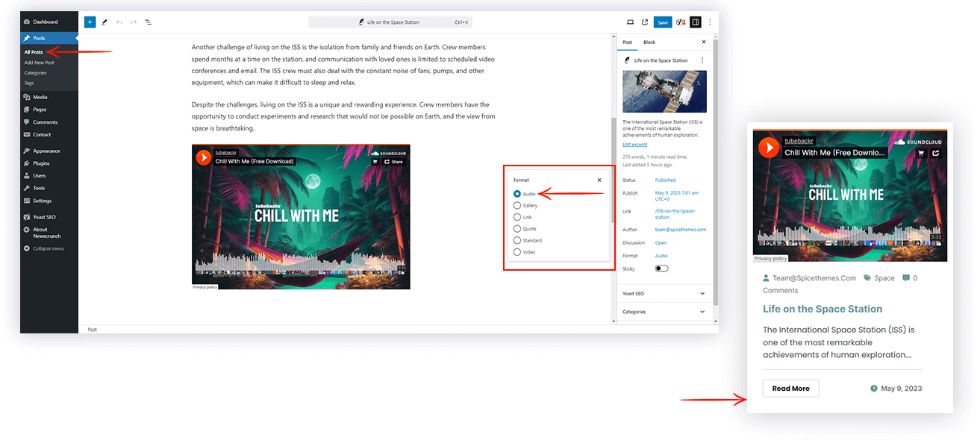Switch to the Block tab in sidebar
This screenshot has height=440, width=980.
[x=649, y=43]
